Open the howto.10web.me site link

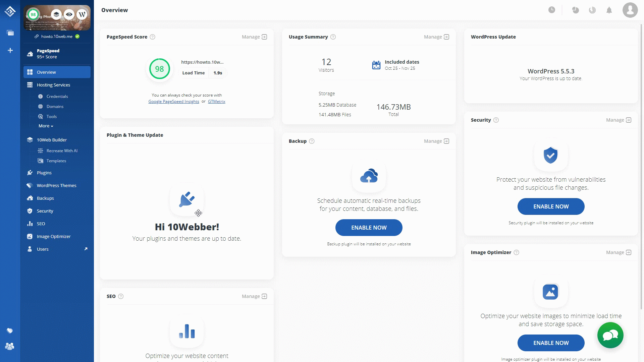pos(57,37)
